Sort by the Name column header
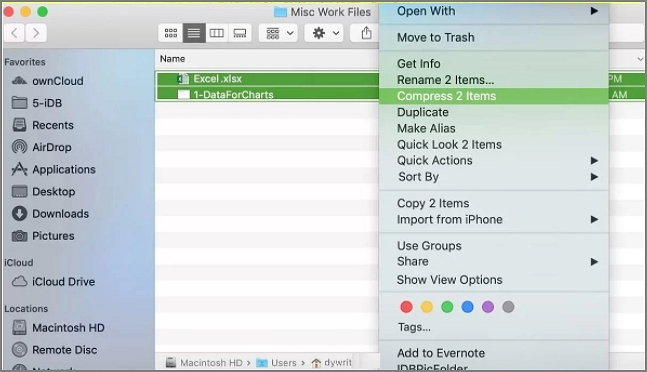647x372 pixels. coord(172,59)
